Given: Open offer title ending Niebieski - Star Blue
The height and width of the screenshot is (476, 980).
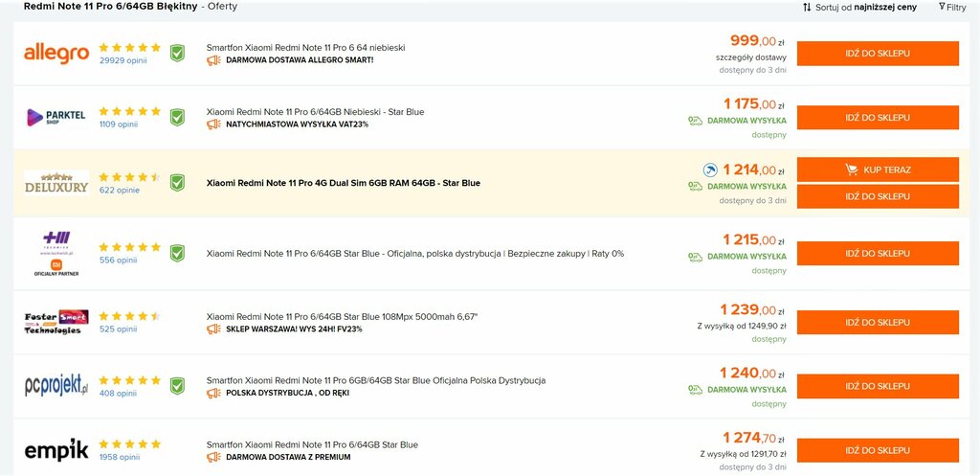Looking at the screenshot, I should pos(316,112).
